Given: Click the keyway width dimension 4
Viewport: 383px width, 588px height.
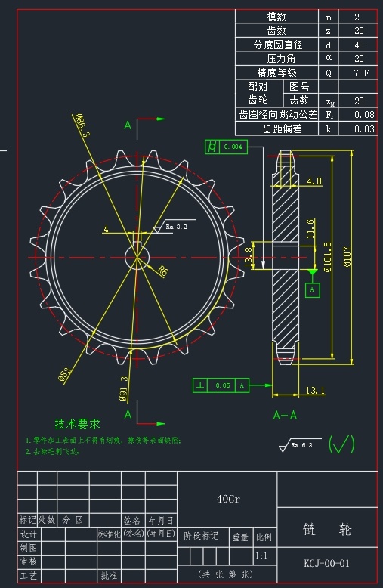Looking at the screenshot, I should (106, 228).
